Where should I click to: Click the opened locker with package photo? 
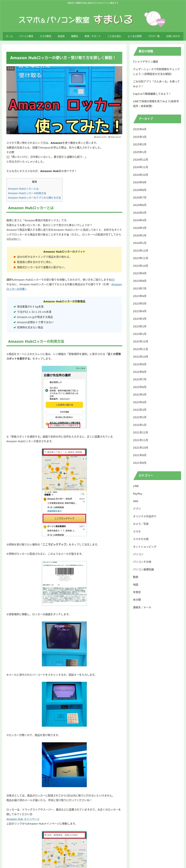pos(64,765)
